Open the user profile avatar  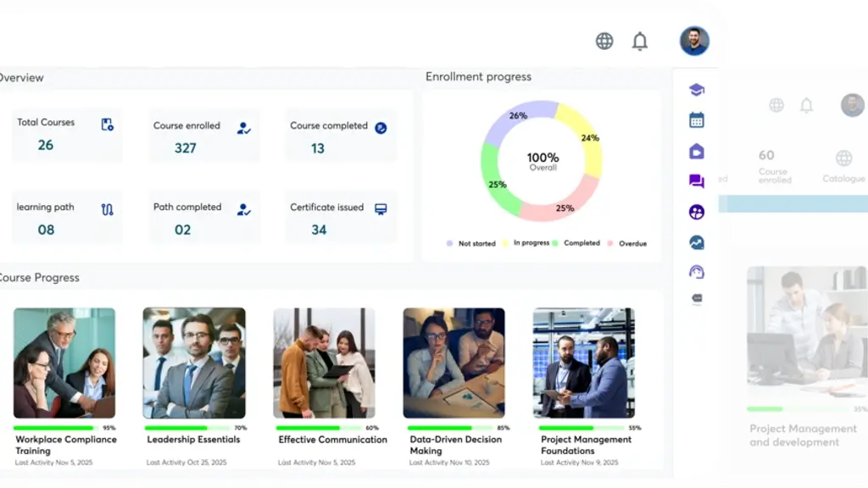click(x=694, y=41)
